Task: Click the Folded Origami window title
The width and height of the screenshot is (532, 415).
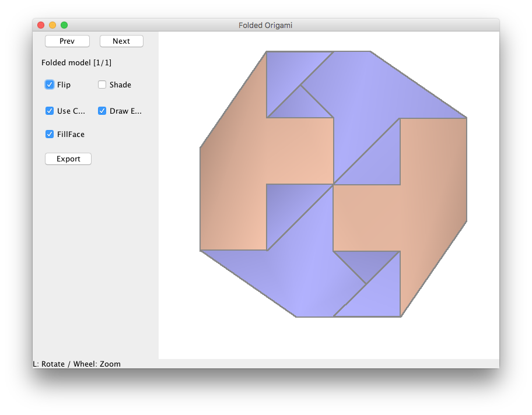Action: click(x=265, y=26)
